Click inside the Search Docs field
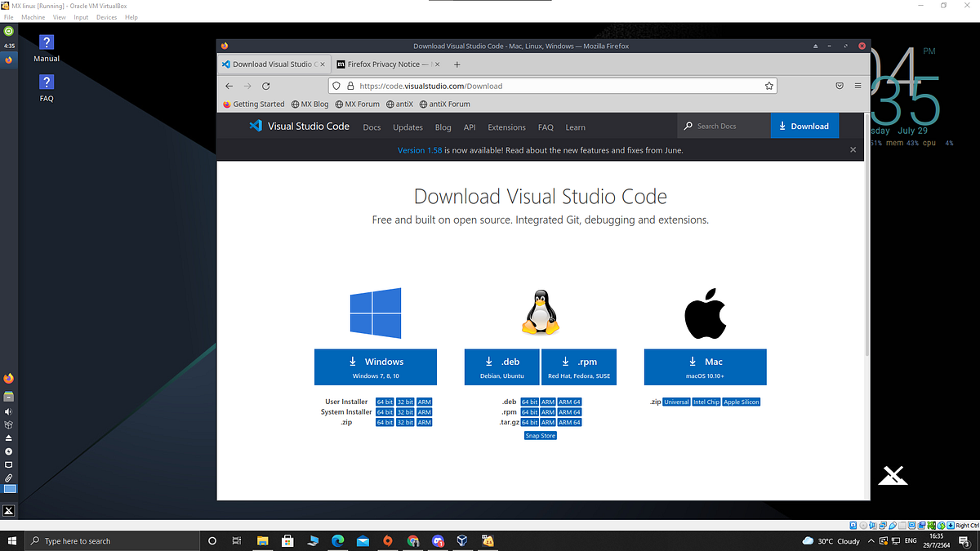Screen dimensions: 980x551 [723, 126]
